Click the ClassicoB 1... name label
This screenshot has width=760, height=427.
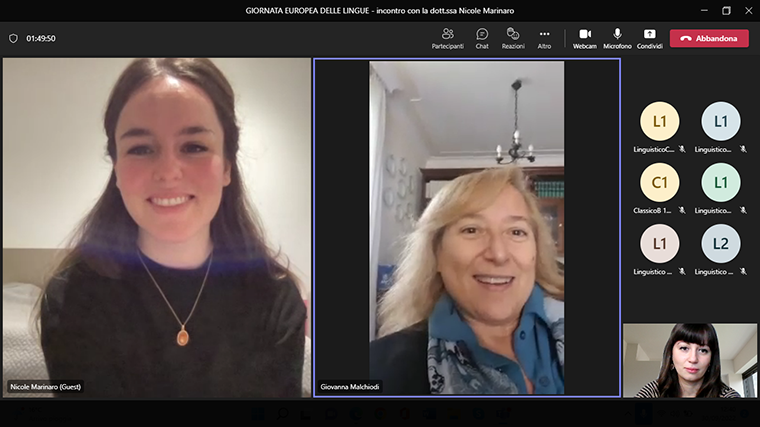pyautogui.click(x=652, y=210)
